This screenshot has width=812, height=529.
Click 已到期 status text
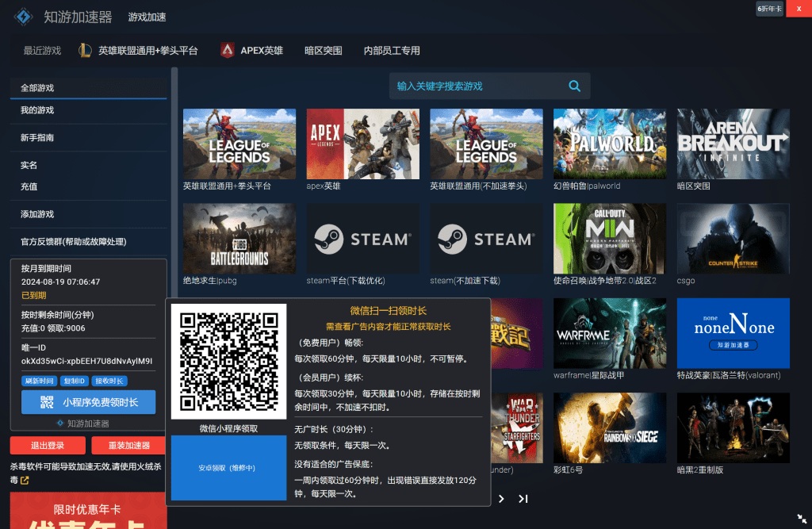point(33,295)
